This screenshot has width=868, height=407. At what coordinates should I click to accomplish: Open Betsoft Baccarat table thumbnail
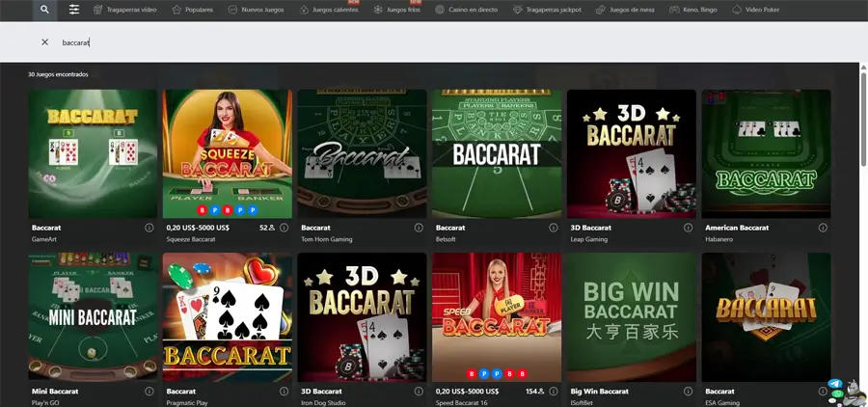click(x=497, y=154)
